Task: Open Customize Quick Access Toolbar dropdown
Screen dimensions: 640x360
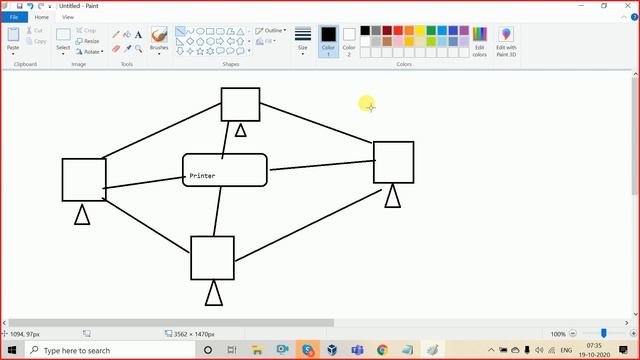Action: tap(50, 6)
